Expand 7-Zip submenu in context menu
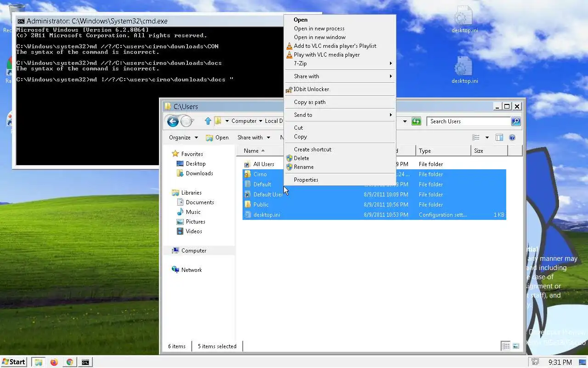The image size is (588, 368). tap(340, 63)
